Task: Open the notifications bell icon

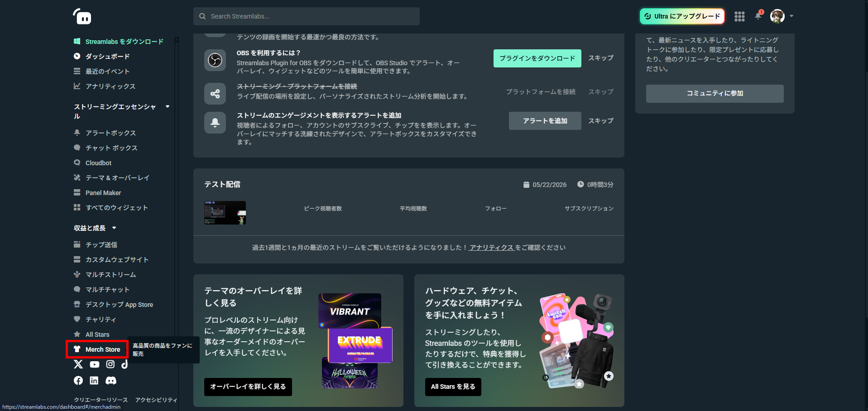Action: 758,16
